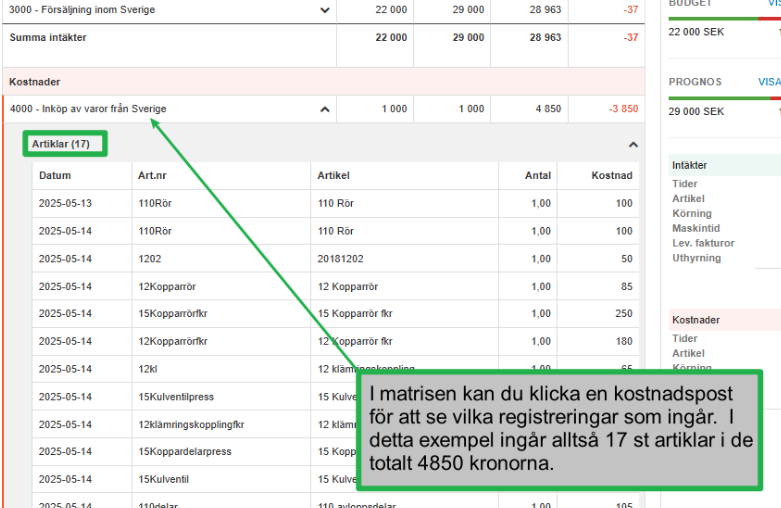The width and height of the screenshot is (781, 508).
Task: Click the 12Kopparrör article number
Action: [167, 286]
